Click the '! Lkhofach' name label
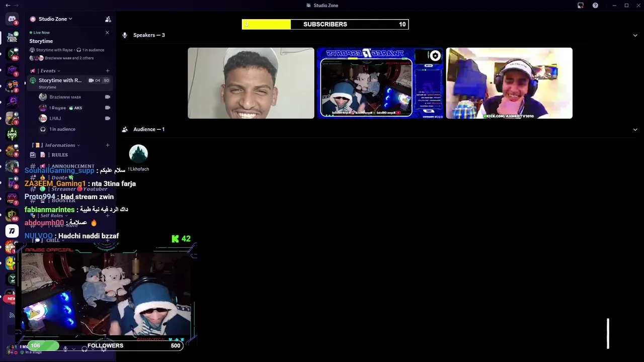The height and width of the screenshot is (362, 644). coord(138,169)
